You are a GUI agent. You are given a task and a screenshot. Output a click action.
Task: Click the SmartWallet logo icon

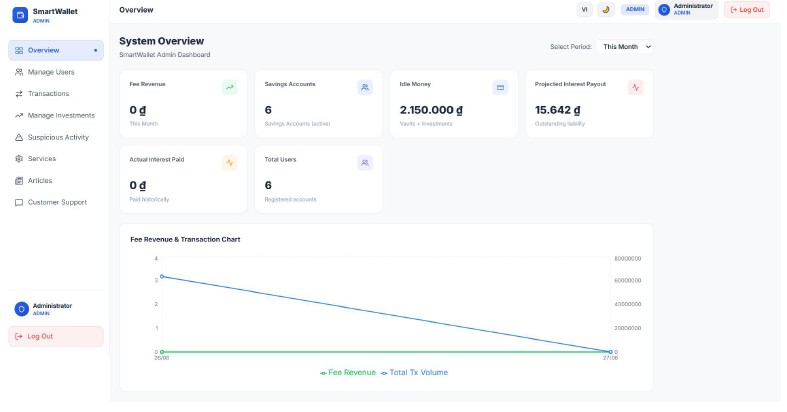point(20,15)
